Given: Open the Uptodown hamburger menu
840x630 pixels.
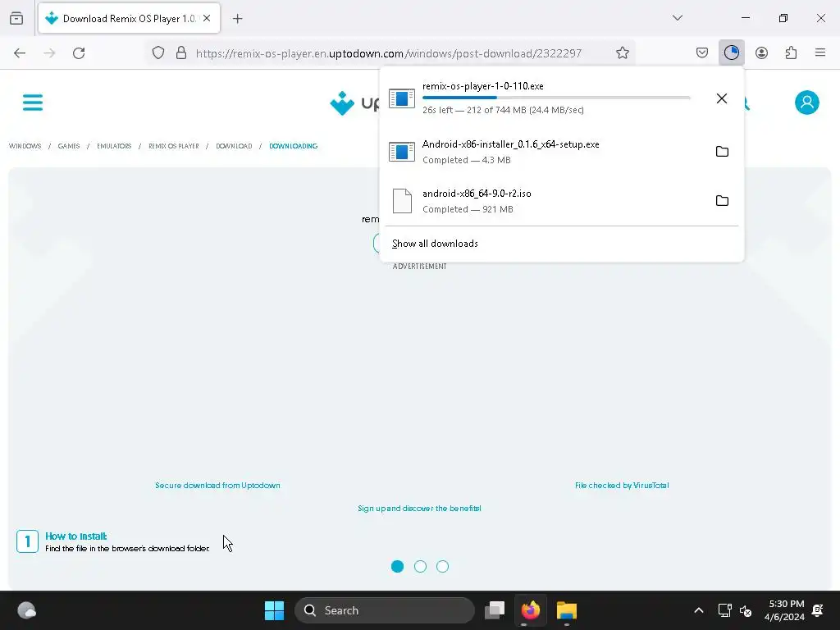Looking at the screenshot, I should (x=33, y=103).
